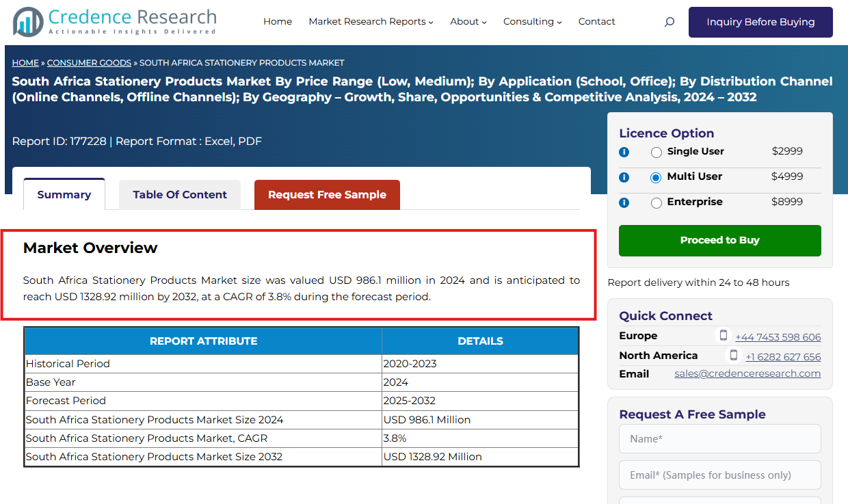This screenshot has height=504, width=848.
Task: Click the Proceed to Buy button
Action: point(719,241)
